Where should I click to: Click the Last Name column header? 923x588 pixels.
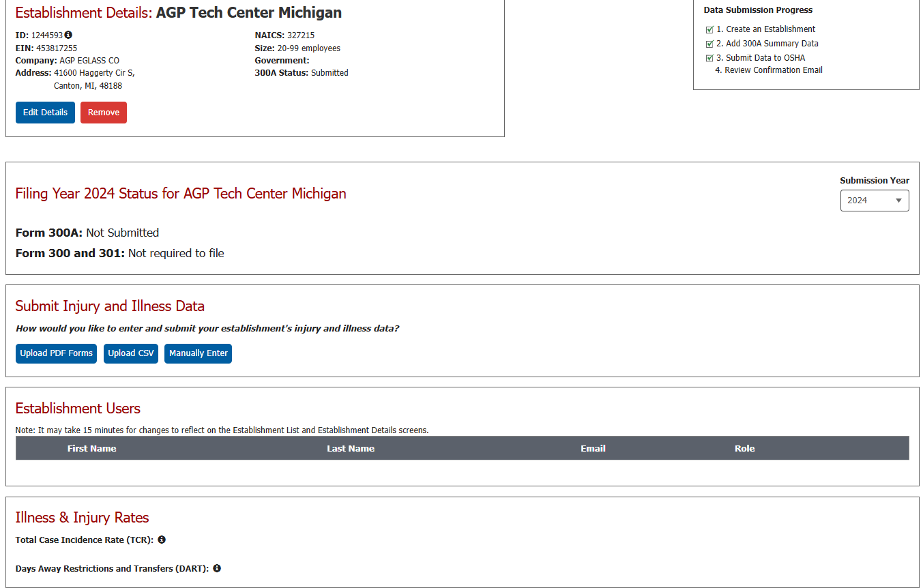[351, 448]
